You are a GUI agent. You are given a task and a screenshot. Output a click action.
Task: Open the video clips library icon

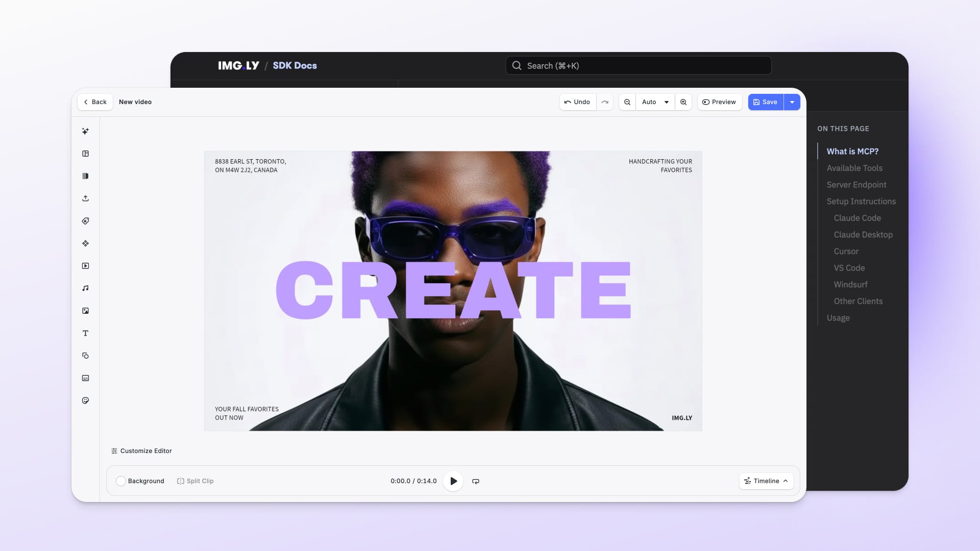pyautogui.click(x=85, y=266)
